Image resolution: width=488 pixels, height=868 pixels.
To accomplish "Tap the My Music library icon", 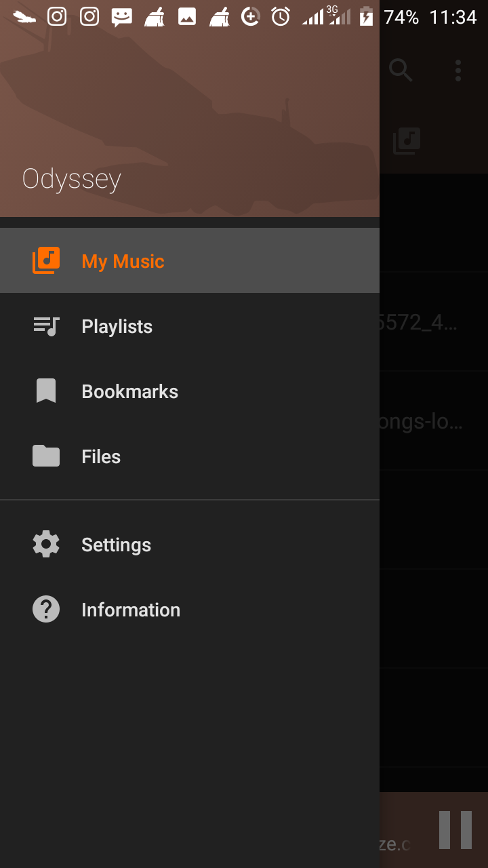I will tap(46, 260).
